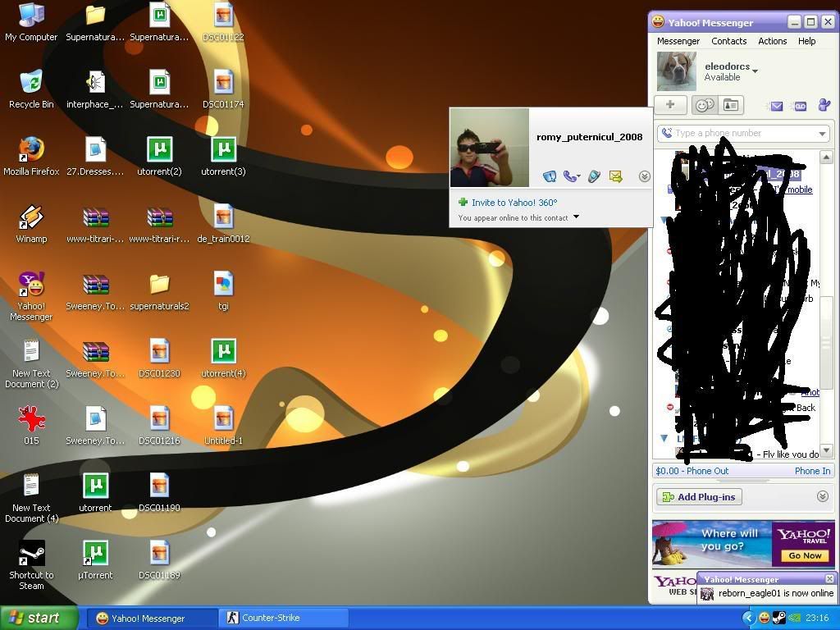
Task: Select the DSC01122 image file
Action: pyautogui.click(x=223, y=22)
